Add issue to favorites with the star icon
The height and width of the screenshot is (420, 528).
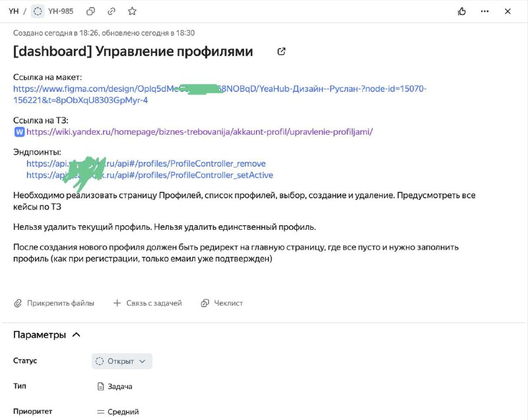pos(133,11)
